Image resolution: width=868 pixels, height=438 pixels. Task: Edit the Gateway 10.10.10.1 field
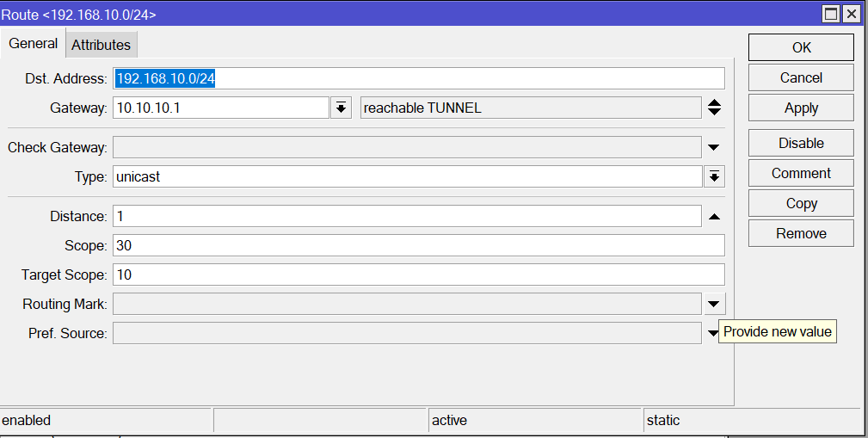tap(221, 108)
